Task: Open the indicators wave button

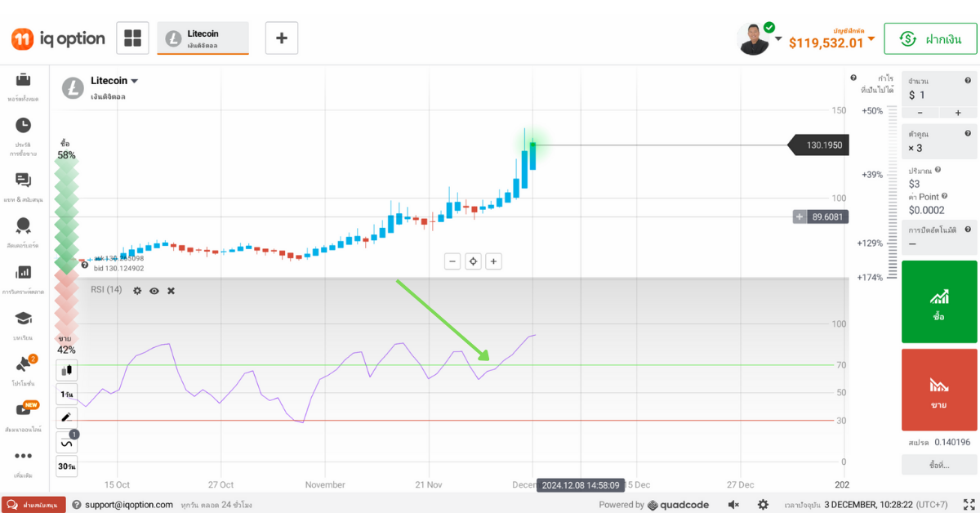Action: [x=67, y=443]
